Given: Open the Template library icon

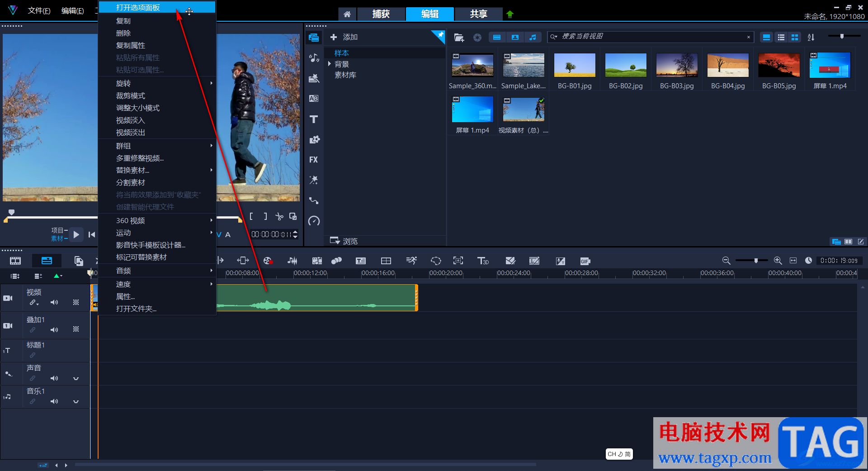Looking at the screenshot, I should pos(314,78).
